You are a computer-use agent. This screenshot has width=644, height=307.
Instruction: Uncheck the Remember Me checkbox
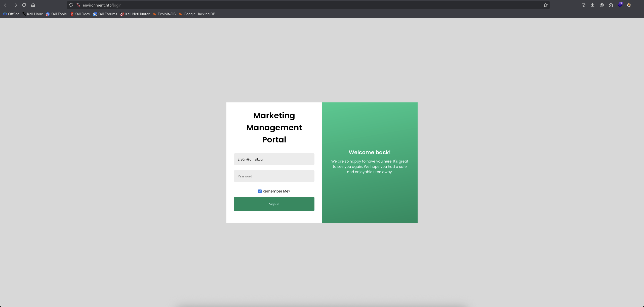coord(260,191)
